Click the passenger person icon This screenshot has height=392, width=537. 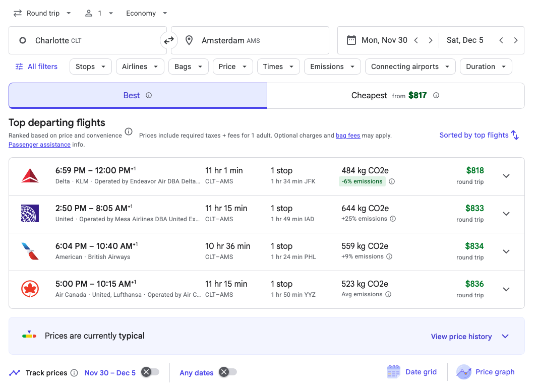[89, 13]
